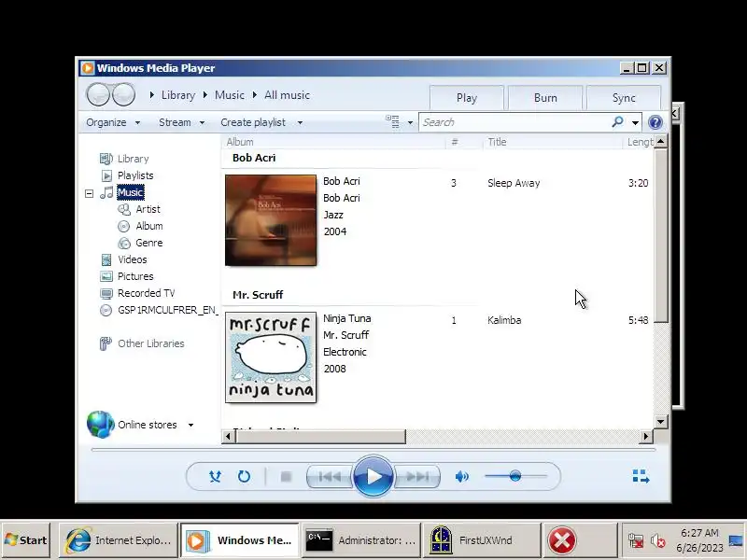Select the Sleep Away track title
Viewport: 747px width, 560px height.
514,183
